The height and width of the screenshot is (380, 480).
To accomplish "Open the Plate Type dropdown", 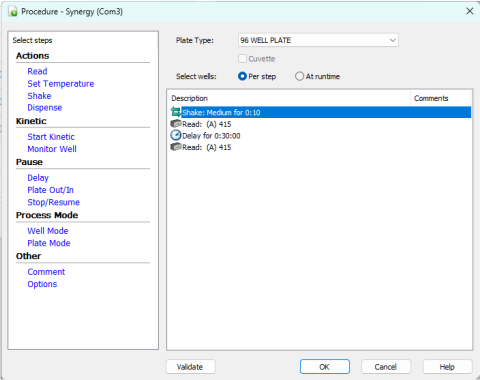I will click(318, 40).
